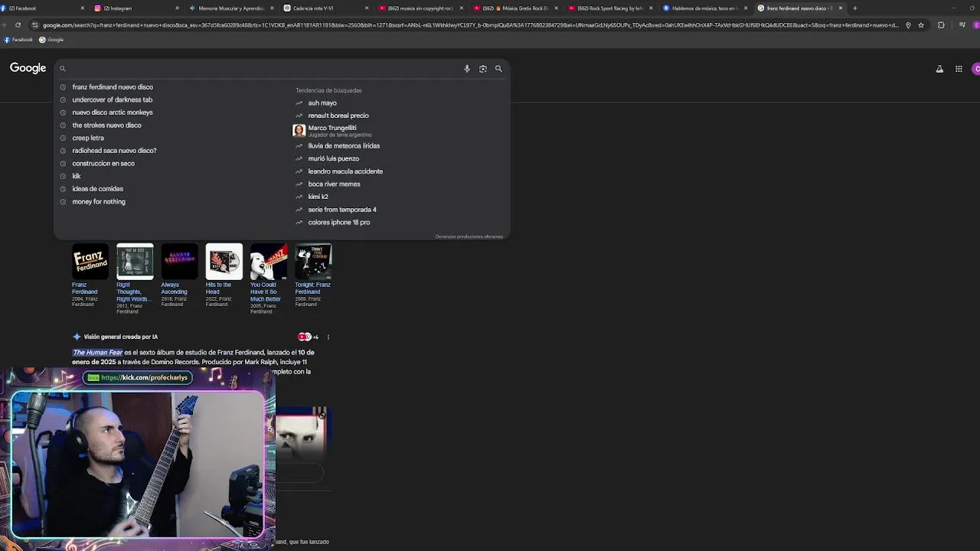Open Google Search Labs flask icon
This screenshot has height=551, width=980.
click(x=939, y=69)
